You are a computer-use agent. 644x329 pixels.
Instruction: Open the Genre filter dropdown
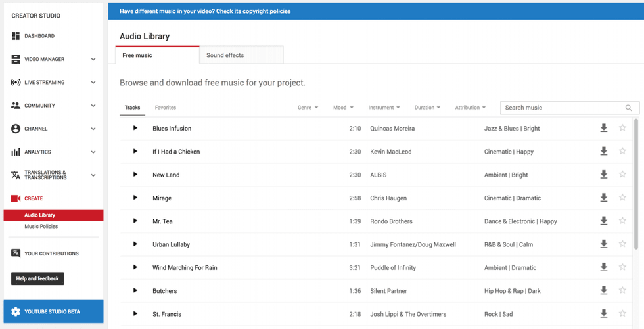(x=308, y=108)
